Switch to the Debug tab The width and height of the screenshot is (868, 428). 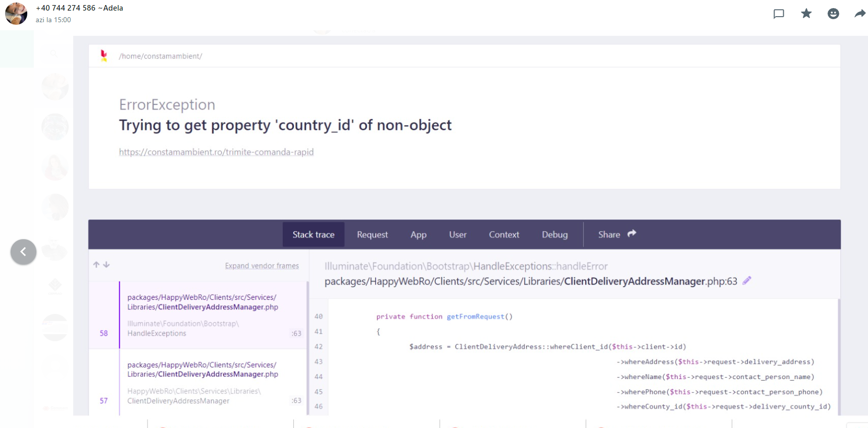pyautogui.click(x=555, y=235)
